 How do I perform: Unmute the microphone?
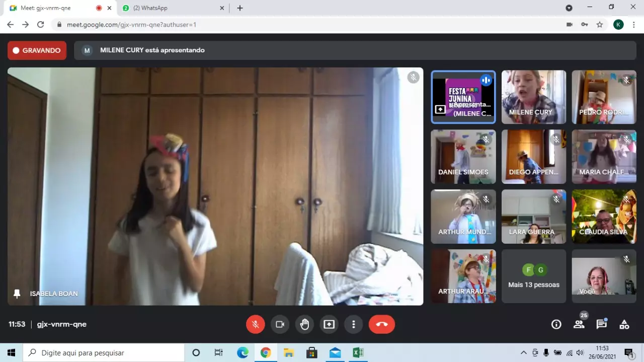click(255, 324)
